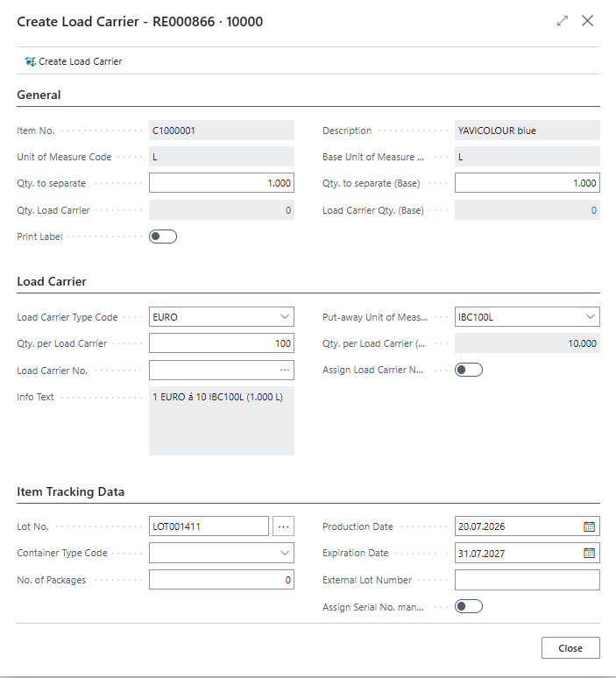Open Lot No. lookup ellipsis button
Screen dimensions: 616x678
point(283,526)
